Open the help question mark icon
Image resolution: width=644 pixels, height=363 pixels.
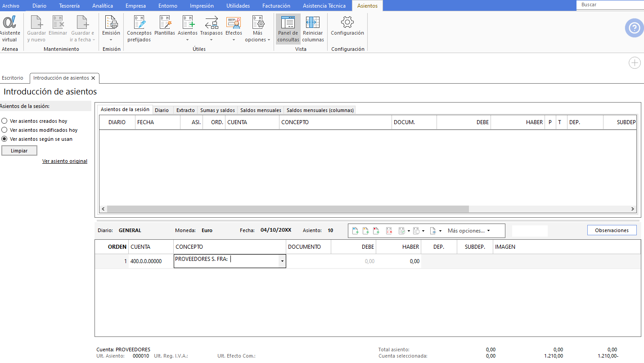634,28
